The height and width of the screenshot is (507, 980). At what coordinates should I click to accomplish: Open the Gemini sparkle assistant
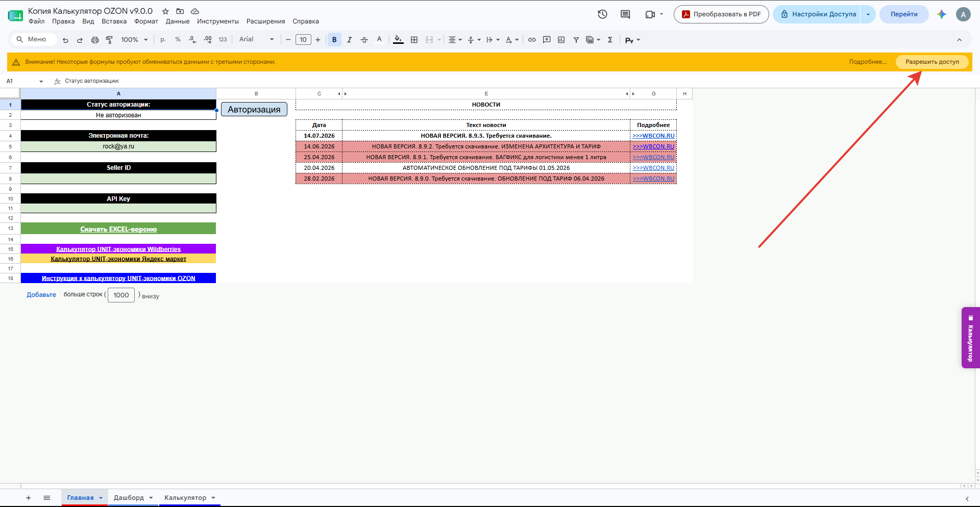(x=942, y=14)
